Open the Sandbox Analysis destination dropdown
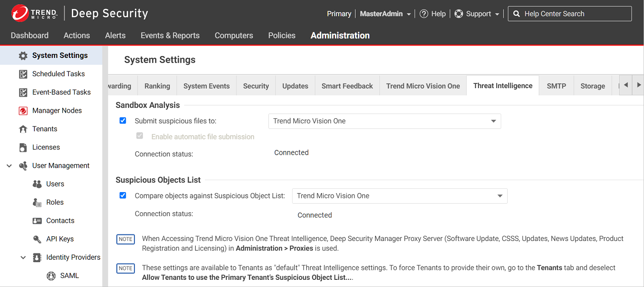The height and width of the screenshot is (287, 644). (x=384, y=121)
